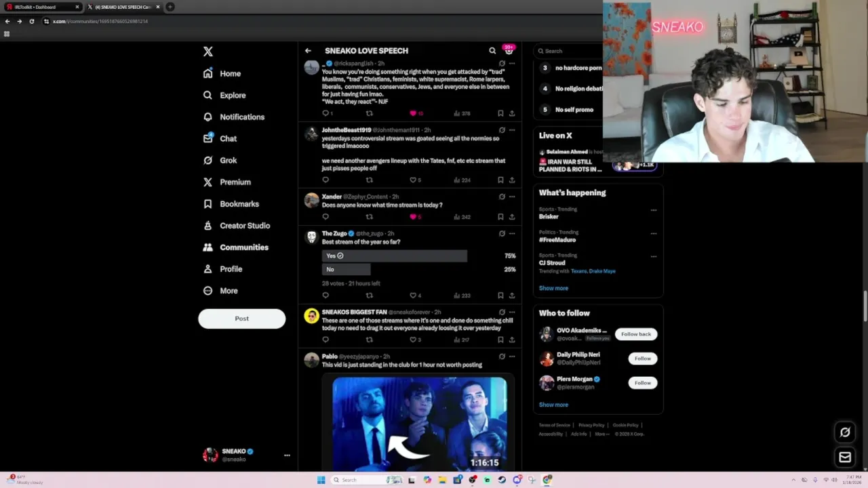868x488 pixels.
Task: Bookmark Xander's post
Action: 500,217
